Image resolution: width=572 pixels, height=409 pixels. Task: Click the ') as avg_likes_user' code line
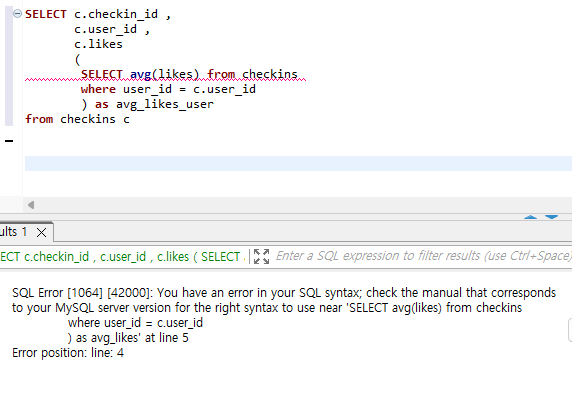click(147, 104)
